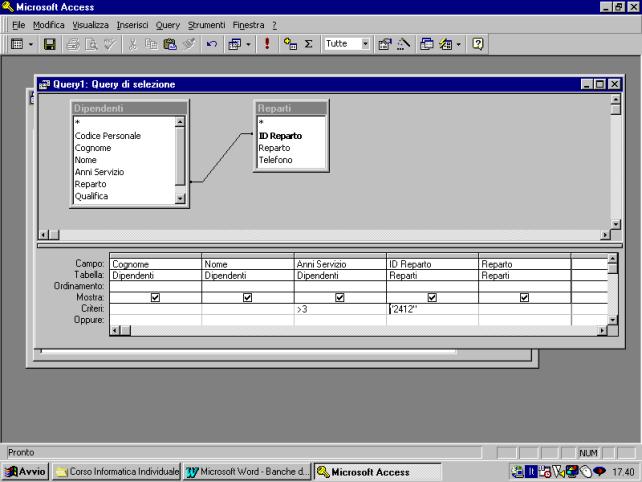This screenshot has height=482, width=642.
Task: Click right arrow of design grid scrollbar
Action: [x=601, y=330]
